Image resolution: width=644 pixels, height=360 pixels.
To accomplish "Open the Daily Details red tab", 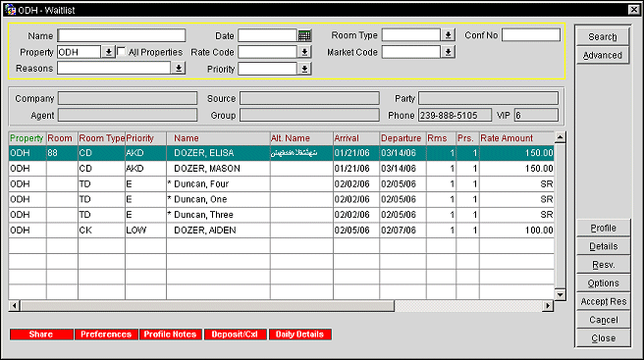I will tap(299, 334).
